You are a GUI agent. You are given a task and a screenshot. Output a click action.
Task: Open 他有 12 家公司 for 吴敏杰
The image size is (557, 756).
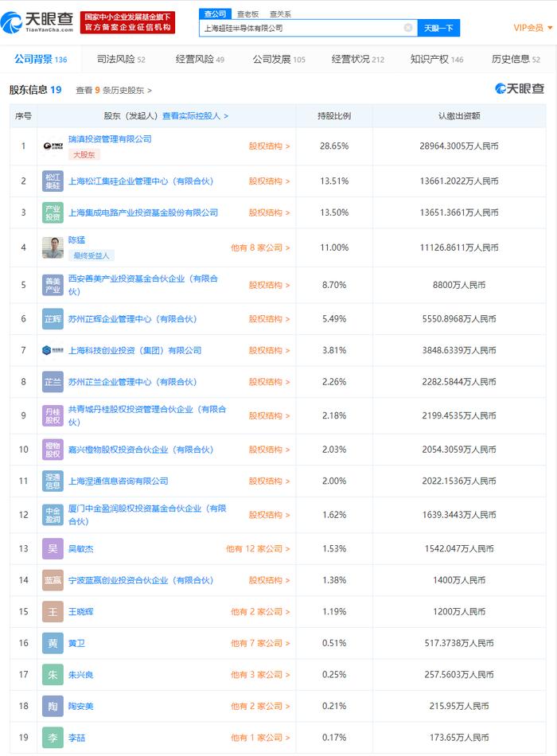click(258, 548)
